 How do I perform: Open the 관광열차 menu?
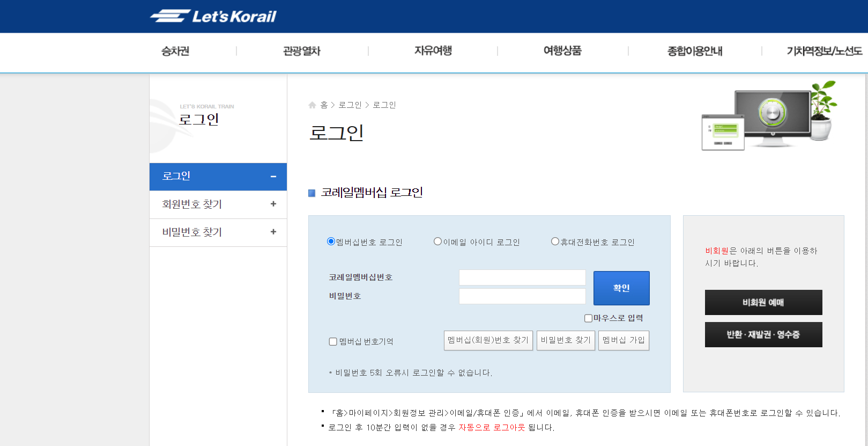[x=302, y=51]
